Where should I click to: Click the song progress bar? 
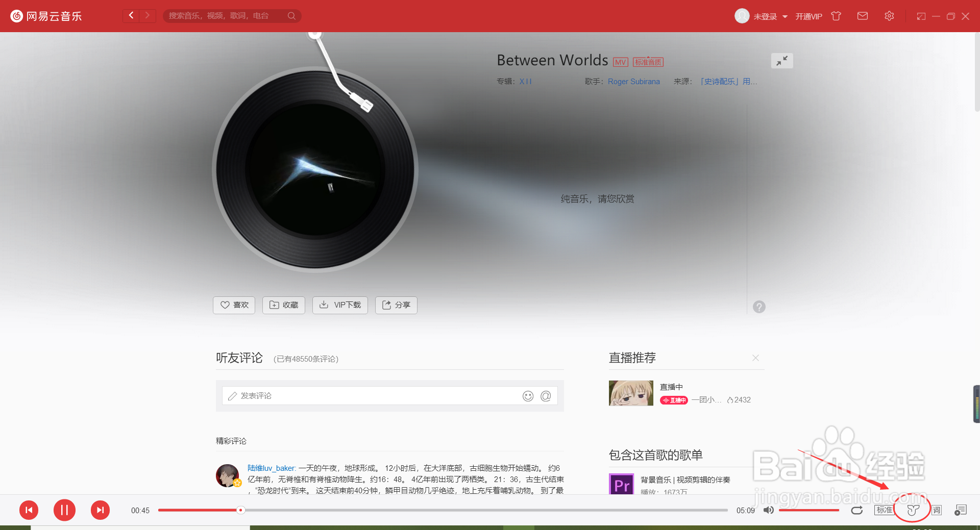443,510
